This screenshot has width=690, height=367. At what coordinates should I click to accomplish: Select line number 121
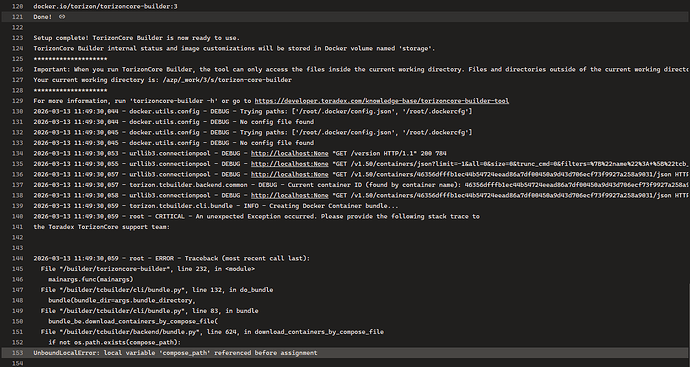click(x=18, y=17)
